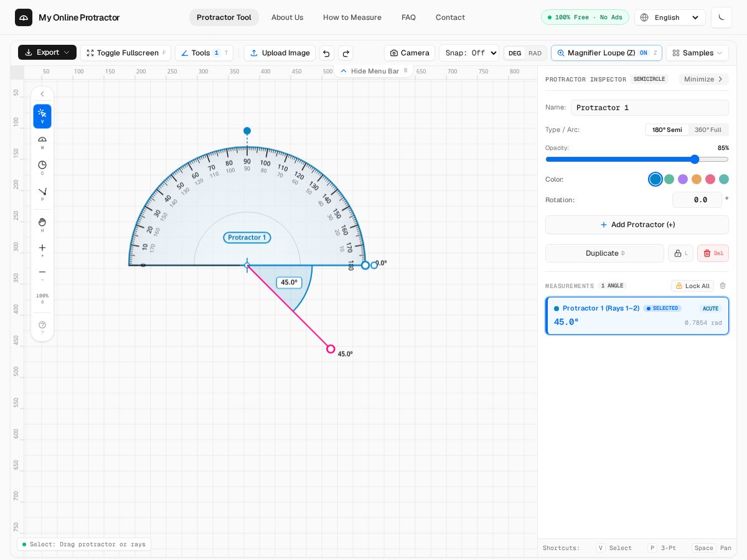Switch units to DEG

pyautogui.click(x=515, y=53)
